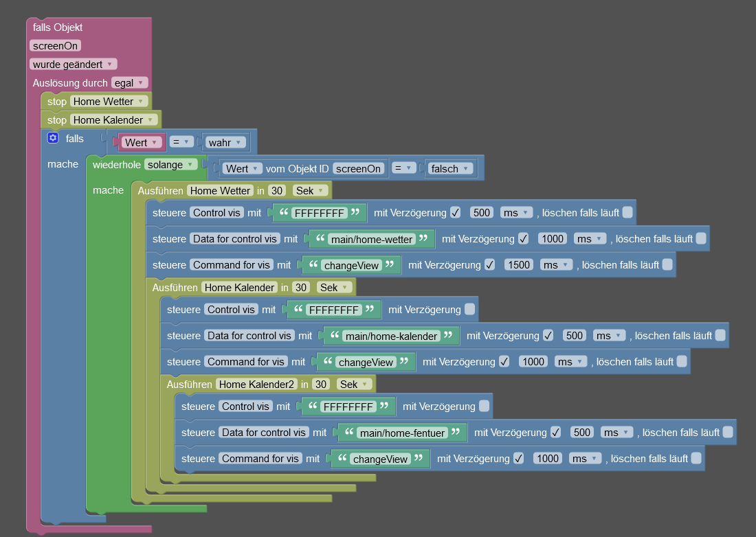Edit the 'main/home-kalender' text value
This screenshot has width=756, height=537.
[x=392, y=336]
